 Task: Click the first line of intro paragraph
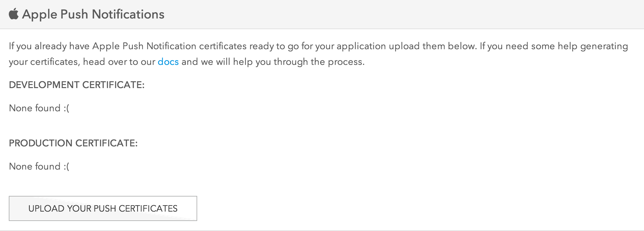click(318, 46)
